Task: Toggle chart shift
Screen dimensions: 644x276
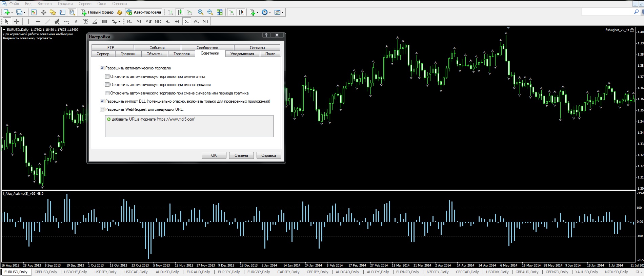Action: coord(241,12)
